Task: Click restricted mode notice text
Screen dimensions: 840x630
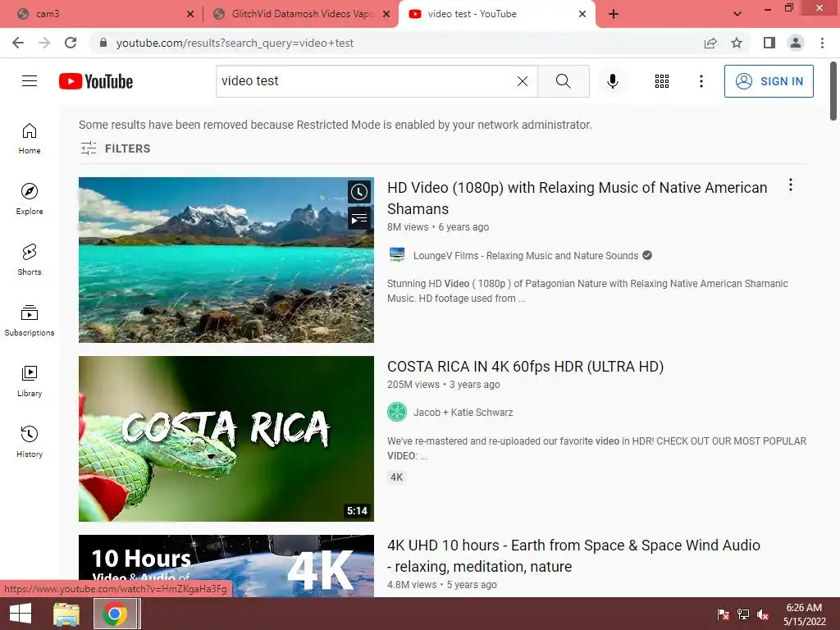Action: (x=336, y=125)
